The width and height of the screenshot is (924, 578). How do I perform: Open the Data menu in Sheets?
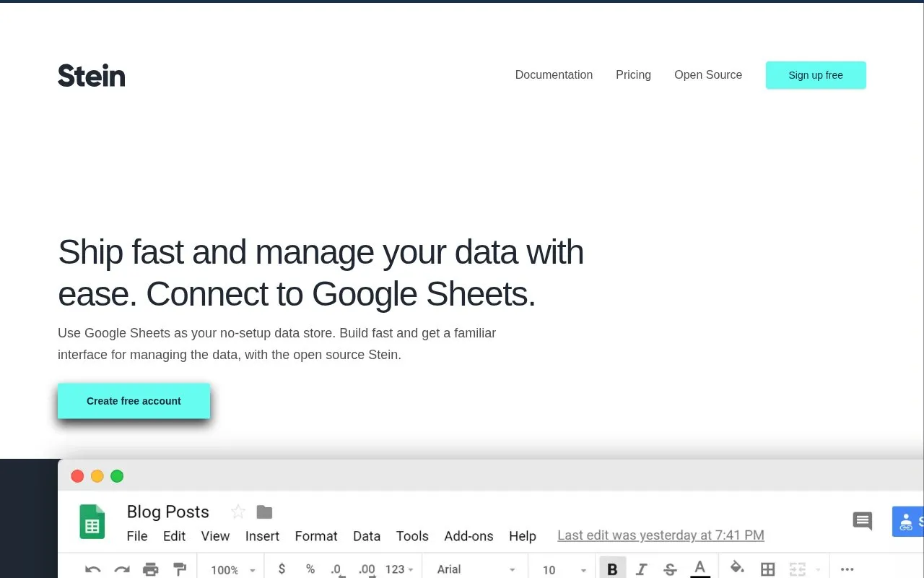[367, 536]
